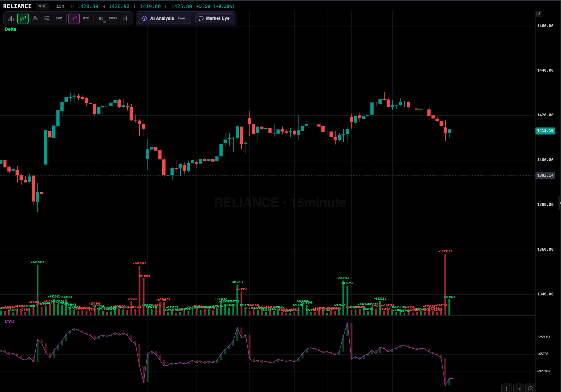Click the NSE exchange badge
The width and height of the screenshot is (561, 392).
coord(43,6)
